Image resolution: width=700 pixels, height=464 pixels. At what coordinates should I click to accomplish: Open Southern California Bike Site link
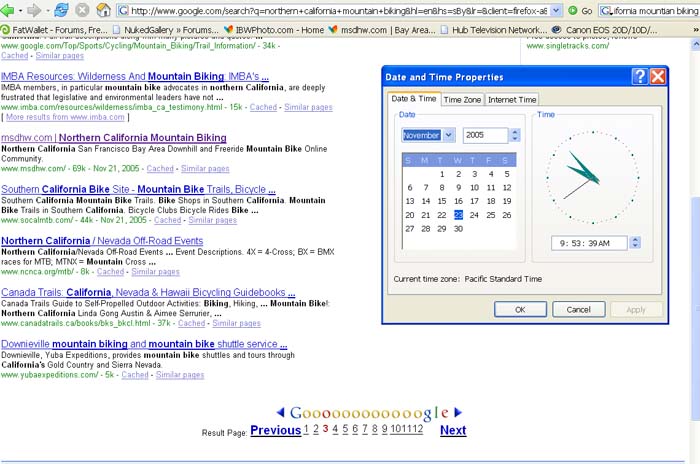point(138,189)
